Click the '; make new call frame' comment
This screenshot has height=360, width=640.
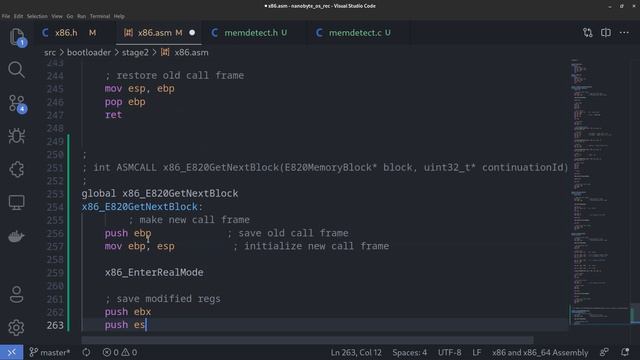pos(189,220)
